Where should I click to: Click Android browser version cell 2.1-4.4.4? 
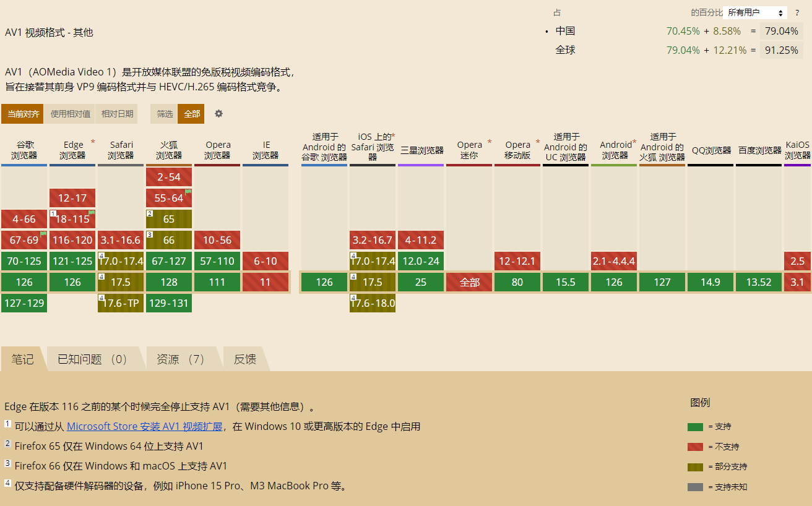tap(614, 261)
